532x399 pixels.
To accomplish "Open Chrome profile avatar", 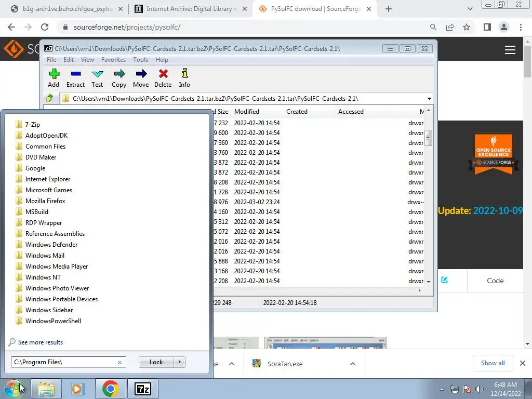I will tap(504, 27).
